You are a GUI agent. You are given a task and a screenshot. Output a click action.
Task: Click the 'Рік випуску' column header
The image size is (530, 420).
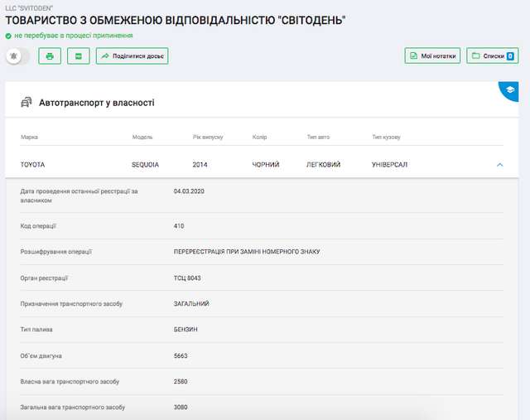click(x=208, y=137)
